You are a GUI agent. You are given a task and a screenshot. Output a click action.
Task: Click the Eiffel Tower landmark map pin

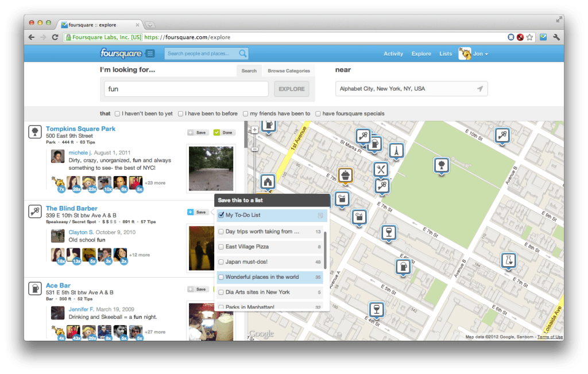coord(396,150)
